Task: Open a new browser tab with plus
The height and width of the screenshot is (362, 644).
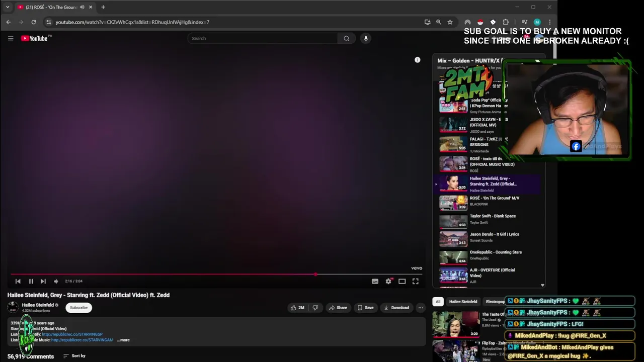Action: pyautogui.click(x=103, y=7)
